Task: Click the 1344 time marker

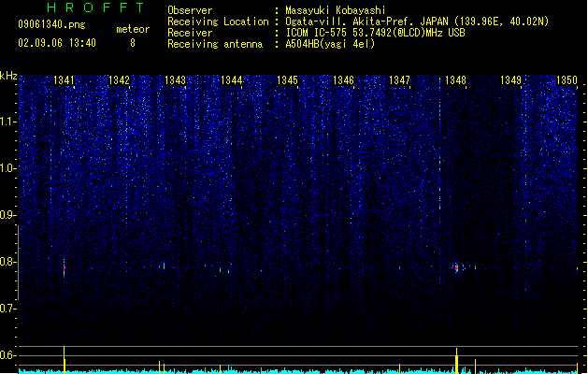Action: [232, 80]
